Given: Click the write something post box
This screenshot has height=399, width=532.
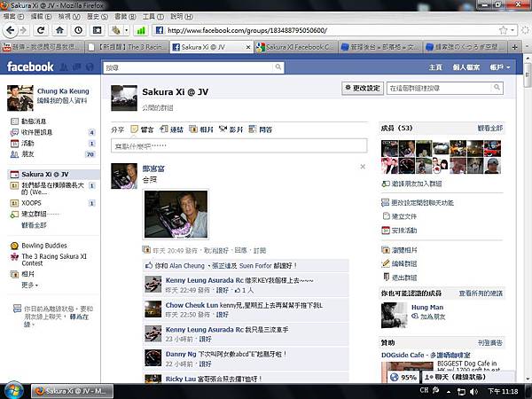Looking at the screenshot, I should pyautogui.click(x=239, y=146).
